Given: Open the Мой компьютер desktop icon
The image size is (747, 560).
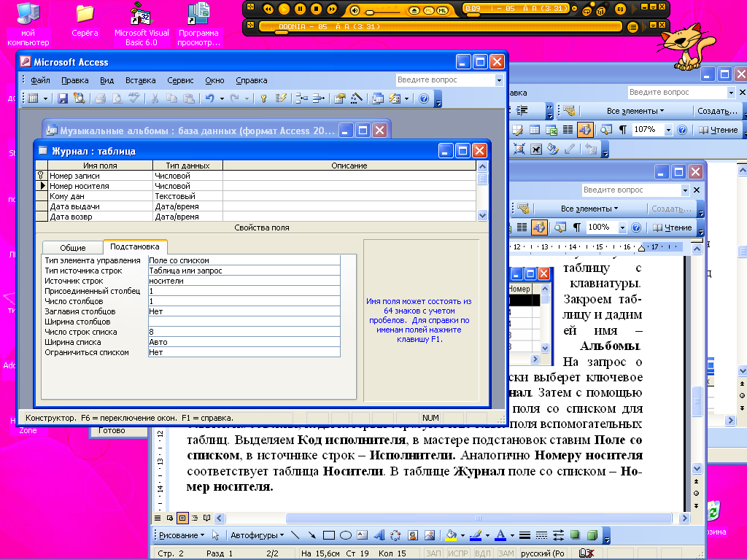Looking at the screenshot, I should click(x=28, y=24).
